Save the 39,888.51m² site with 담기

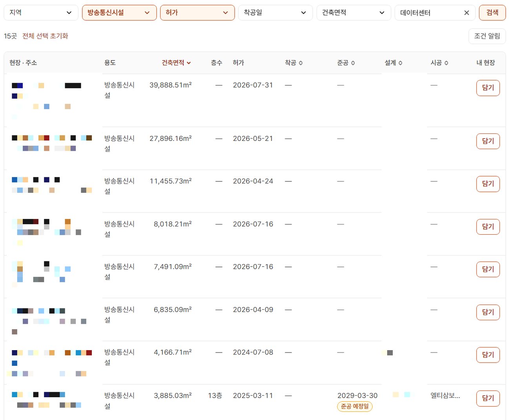coord(488,88)
